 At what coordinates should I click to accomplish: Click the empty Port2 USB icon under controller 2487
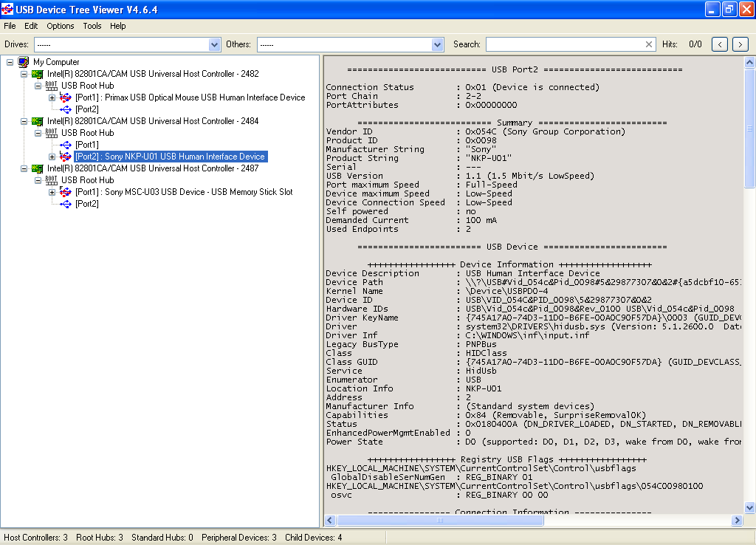[66, 204]
